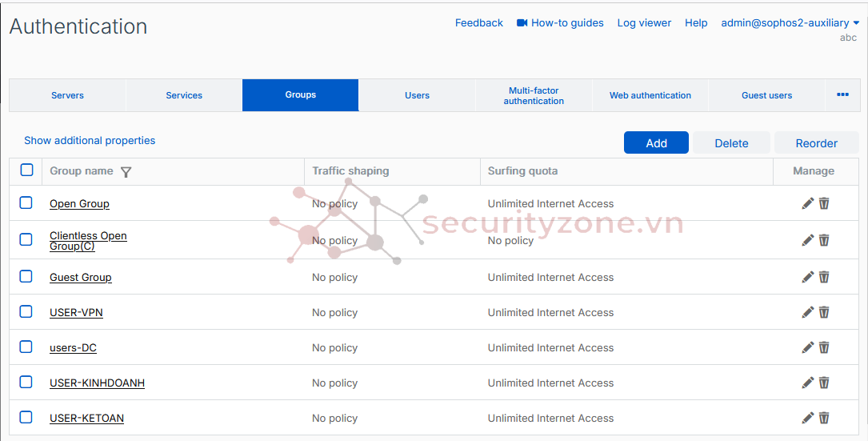
Task: Click trash icon for users-DC row
Action: [824, 347]
